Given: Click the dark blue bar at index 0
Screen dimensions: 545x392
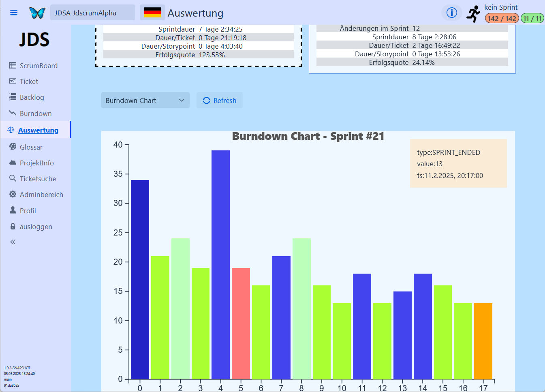Looking at the screenshot, I should [140, 280].
